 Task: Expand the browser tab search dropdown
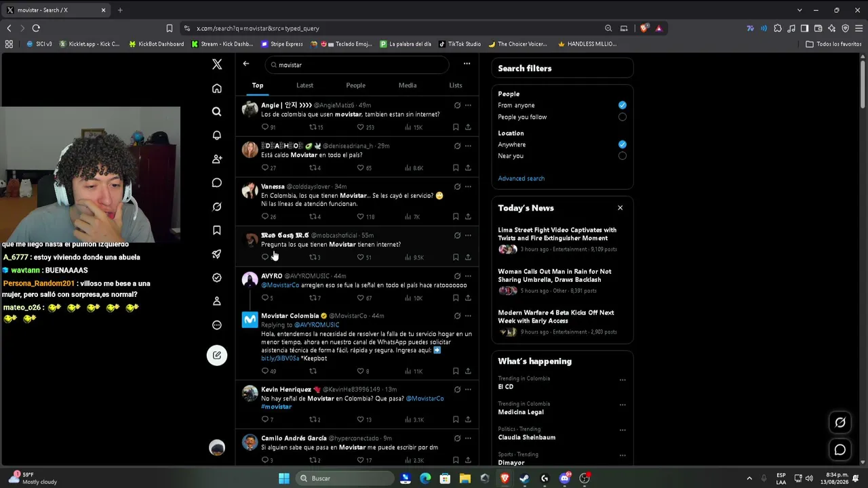point(800,10)
